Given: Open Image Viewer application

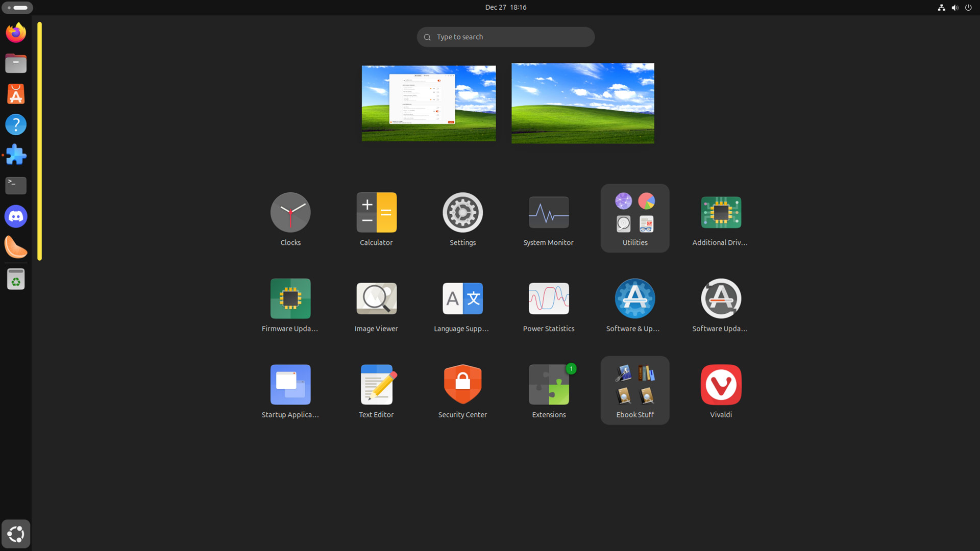Looking at the screenshot, I should pos(376,305).
